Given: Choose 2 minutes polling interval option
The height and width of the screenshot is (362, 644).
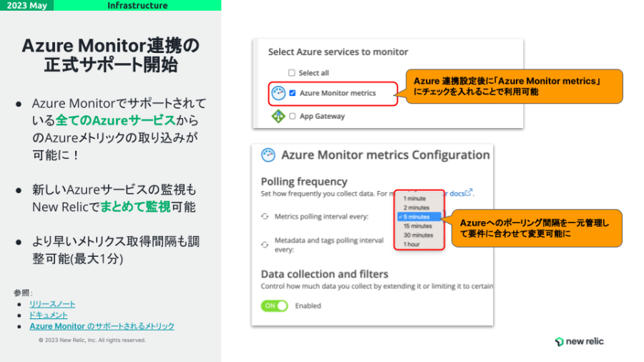Looking at the screenshot, I should pos(416,207).
